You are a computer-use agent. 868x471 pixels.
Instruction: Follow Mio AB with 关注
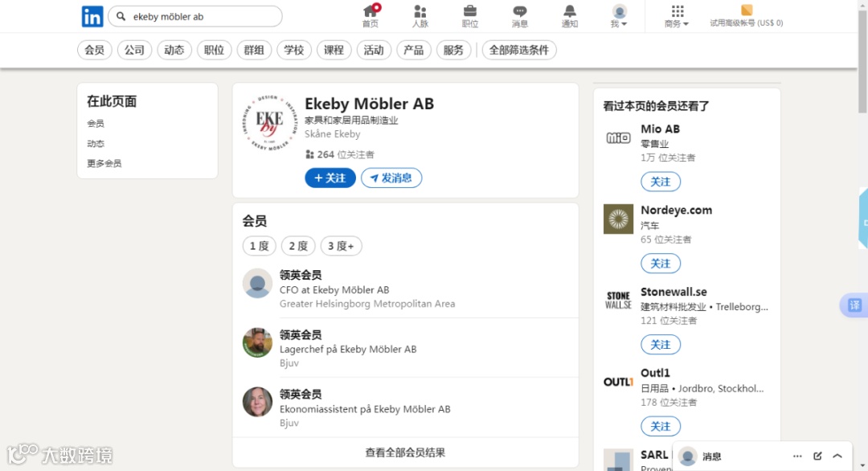click(661, 182)
